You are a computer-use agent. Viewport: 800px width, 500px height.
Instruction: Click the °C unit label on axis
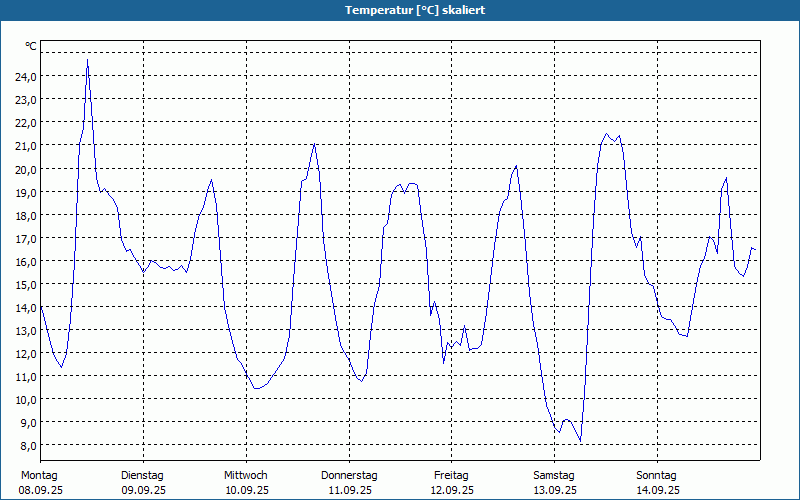tap(31, 46)
